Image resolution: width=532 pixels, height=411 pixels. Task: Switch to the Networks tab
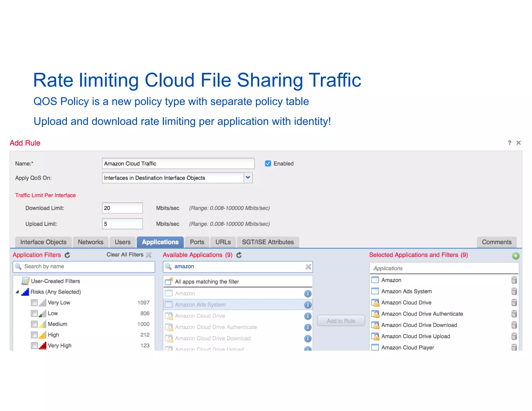coord(91,242)
